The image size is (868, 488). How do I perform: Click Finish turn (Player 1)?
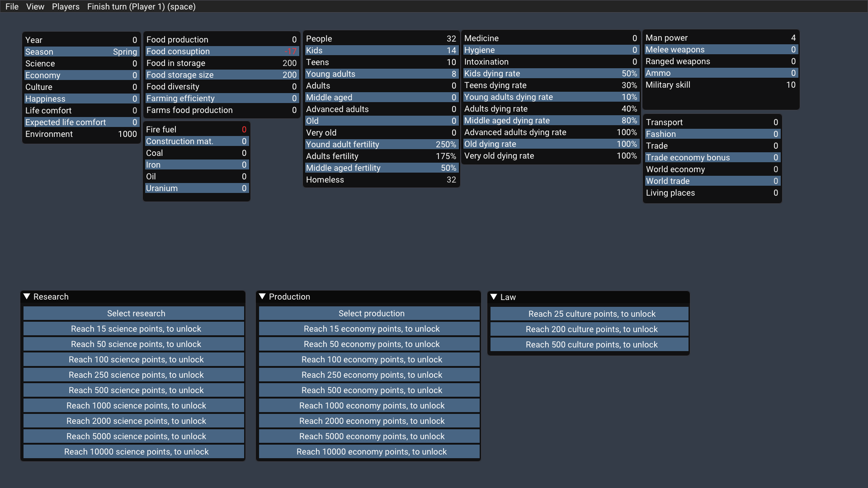pyautogui.click(x=141, y=6)
